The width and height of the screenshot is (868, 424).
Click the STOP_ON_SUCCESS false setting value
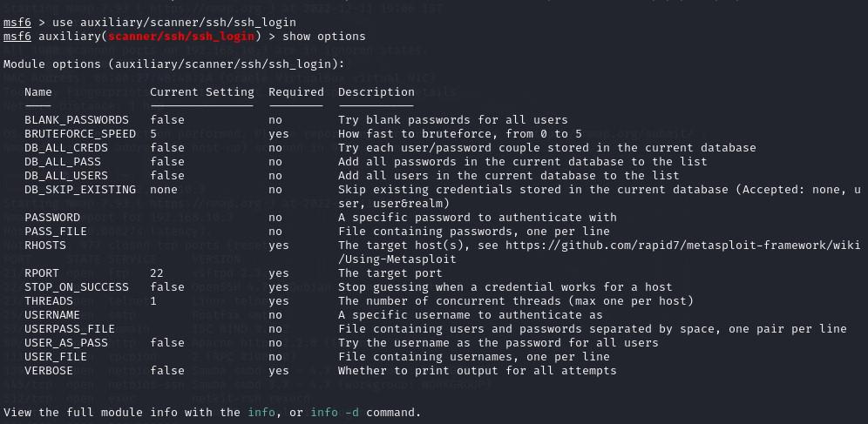point(167,287)
